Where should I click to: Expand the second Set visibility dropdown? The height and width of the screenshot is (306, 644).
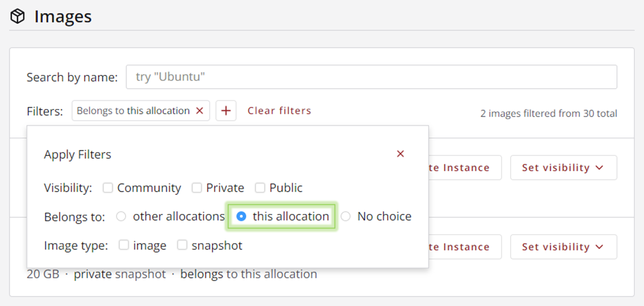click(x=563, y=247)
